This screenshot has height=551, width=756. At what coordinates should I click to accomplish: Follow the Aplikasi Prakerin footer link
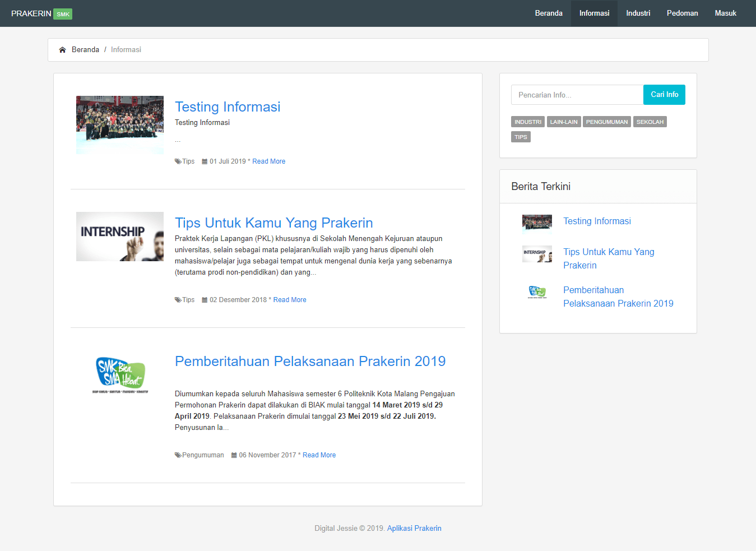tap(414, 528)
